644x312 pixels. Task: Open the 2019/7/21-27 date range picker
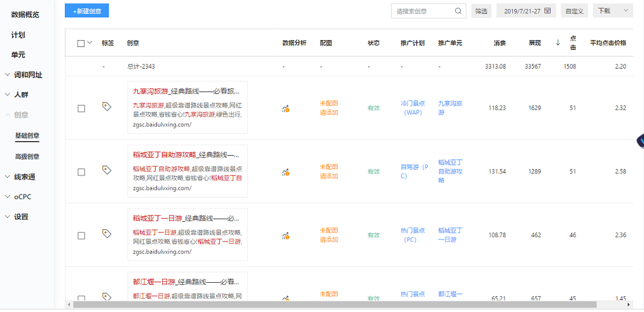(x=526, y=11)
